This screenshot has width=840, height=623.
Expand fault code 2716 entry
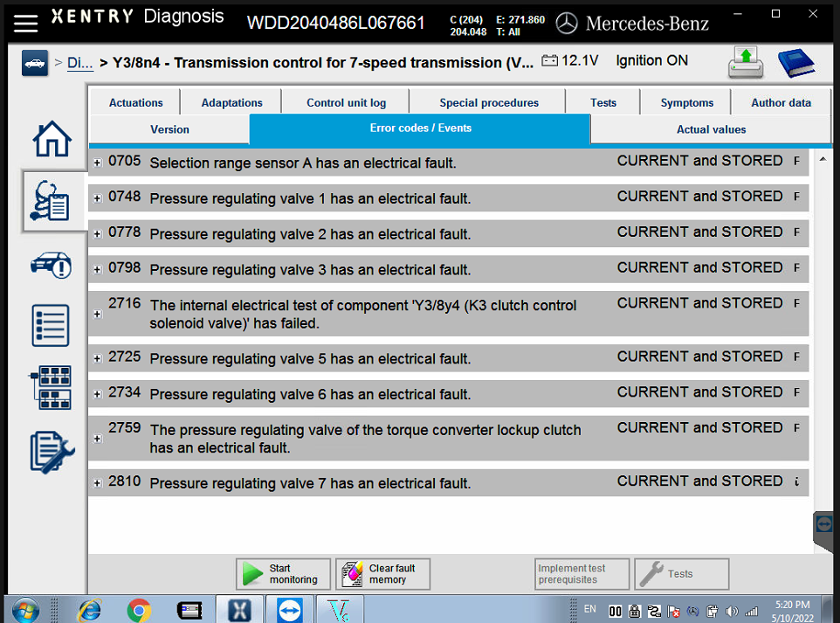point(97,314)
